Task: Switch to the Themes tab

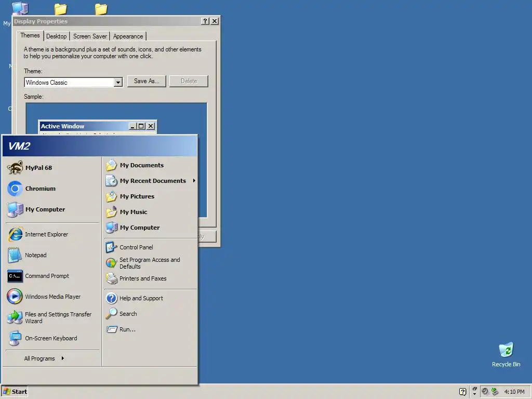Action: (30, 36)
